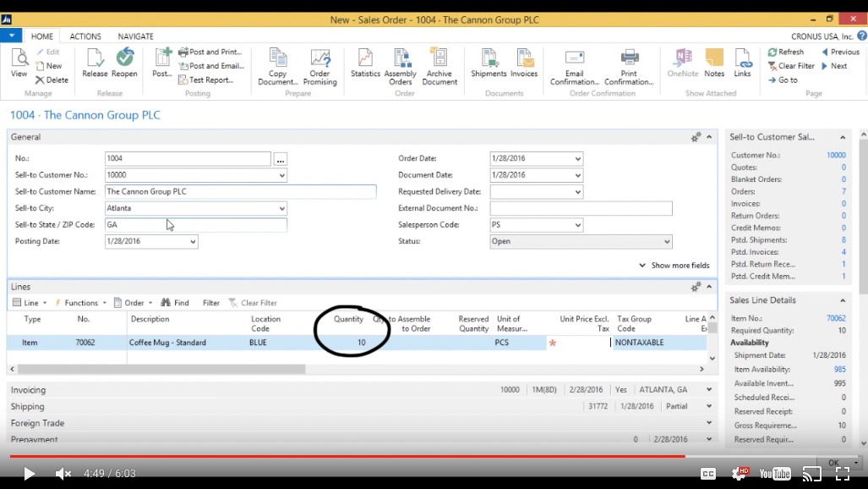Open Invoices documents
The width and height of the screenshot is (868, 489).
tap(524, 63)
